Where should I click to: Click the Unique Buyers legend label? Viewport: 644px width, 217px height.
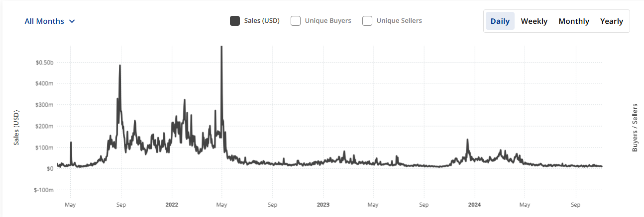(x=328, y=21)
